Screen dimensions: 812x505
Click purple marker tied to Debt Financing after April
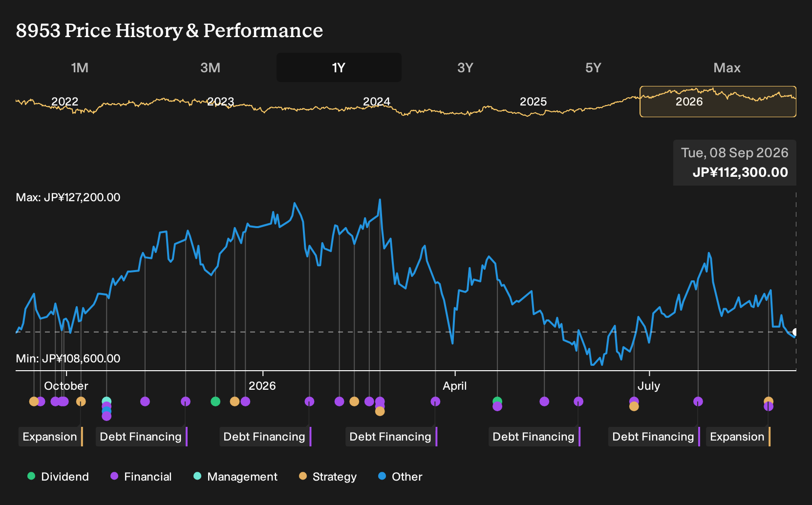(x=578, y=401)
